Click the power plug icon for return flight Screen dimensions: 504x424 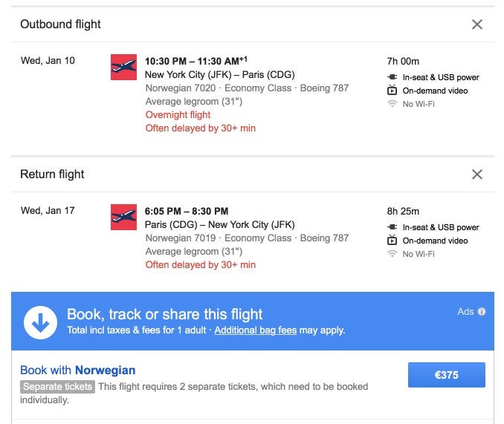[392, 227]
